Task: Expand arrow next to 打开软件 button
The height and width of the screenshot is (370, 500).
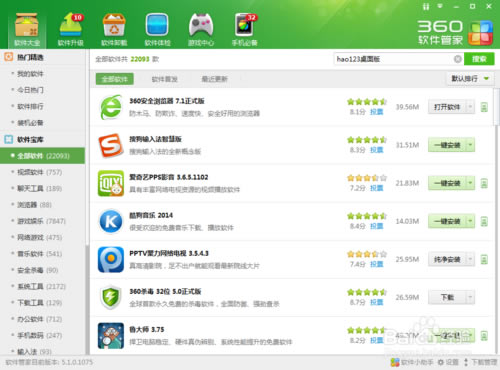Action: [470, 107]
